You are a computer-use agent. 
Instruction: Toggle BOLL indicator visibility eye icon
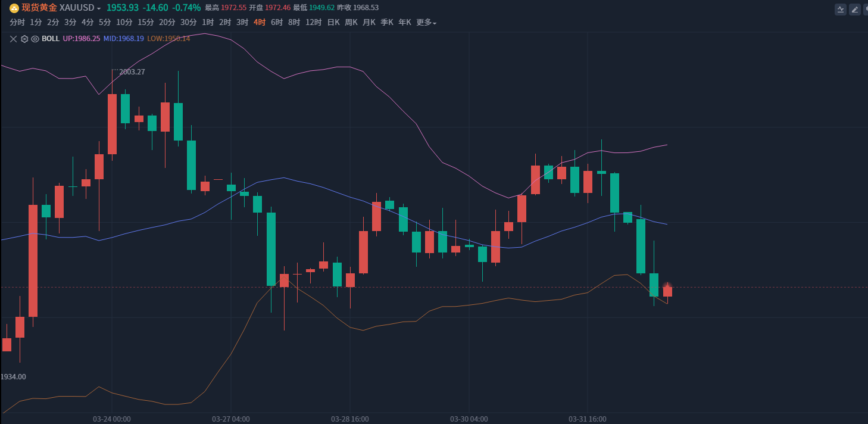[35, 39]
